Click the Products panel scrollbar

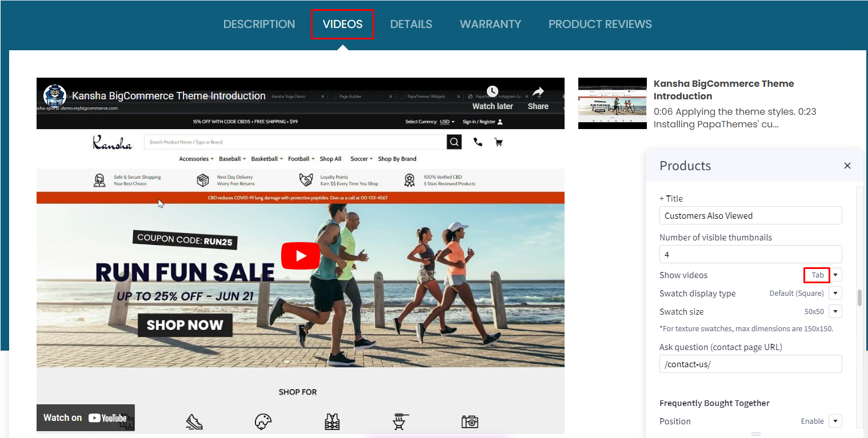[x=859, y=298]
